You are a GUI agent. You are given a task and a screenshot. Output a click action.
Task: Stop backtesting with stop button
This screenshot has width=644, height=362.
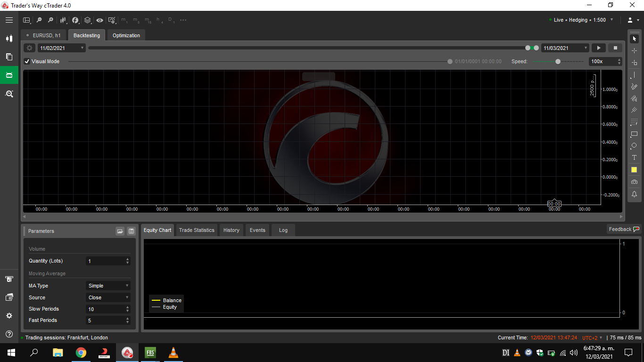tap(615, 48)
